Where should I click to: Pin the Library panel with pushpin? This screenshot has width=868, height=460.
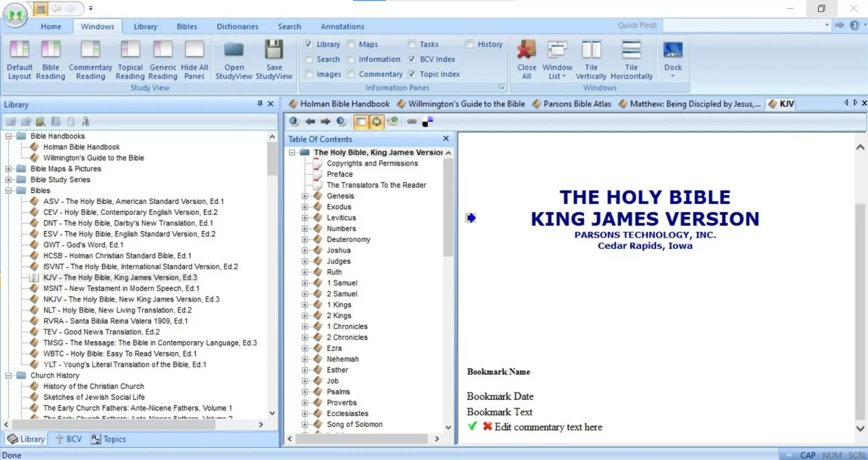pyautogui.click(x=260, y=104)
